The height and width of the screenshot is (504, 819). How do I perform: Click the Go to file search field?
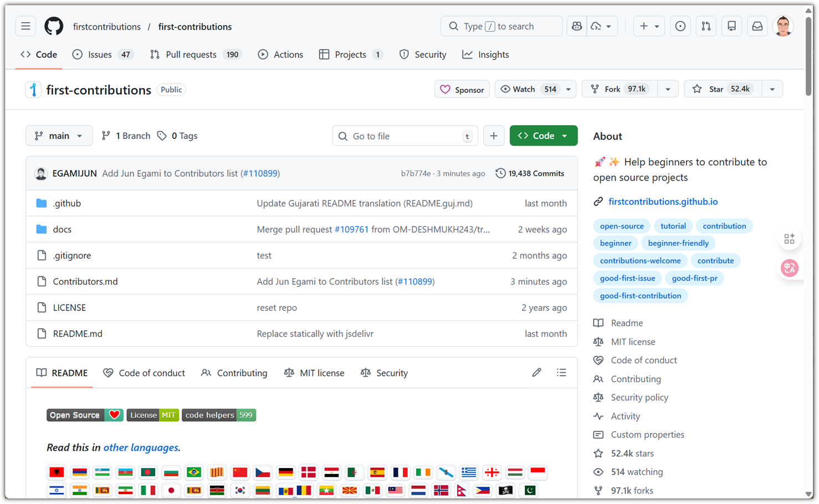pos(405,136)
